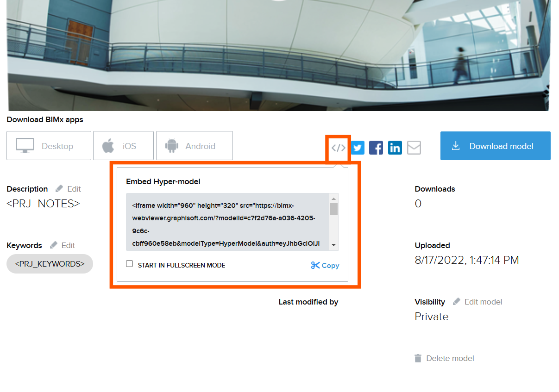Copy the embed code

coord(325,265)
